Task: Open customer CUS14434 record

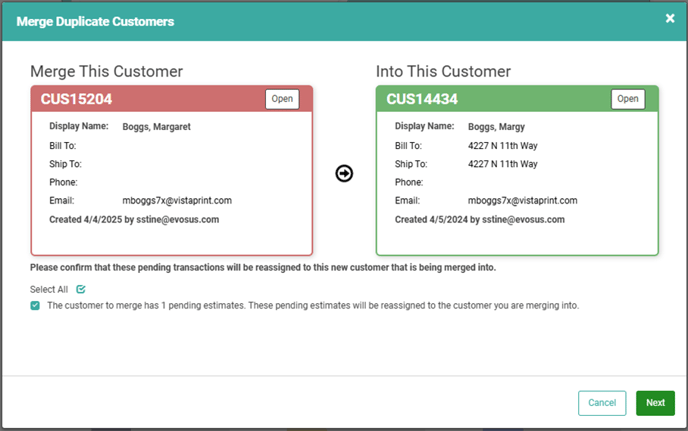Action: point(628,99)
